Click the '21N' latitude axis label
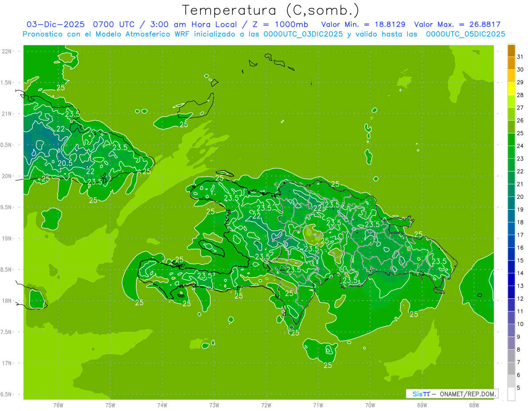This screenshot has width=532, height=411. click(x=7, y=114)
